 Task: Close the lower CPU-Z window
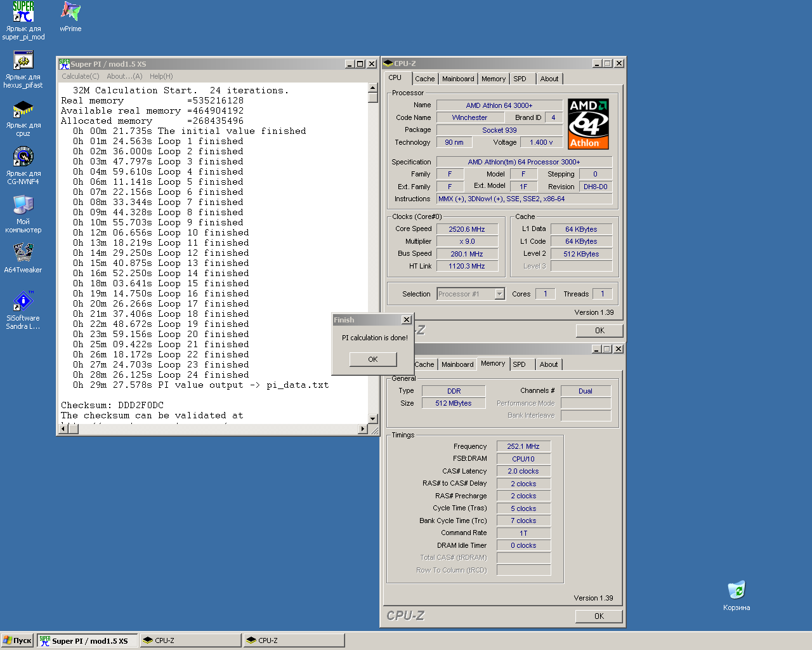tap(619, 349)
